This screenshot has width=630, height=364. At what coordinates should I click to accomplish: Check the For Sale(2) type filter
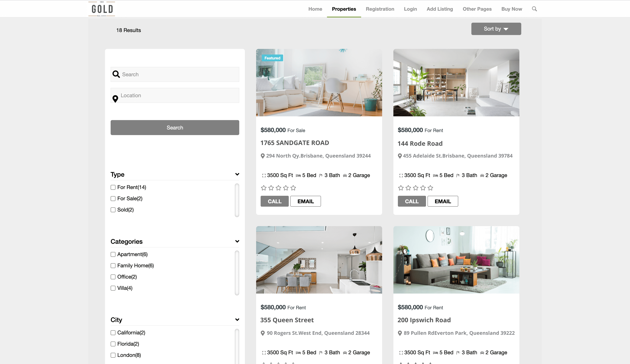[x=113, y=199]
